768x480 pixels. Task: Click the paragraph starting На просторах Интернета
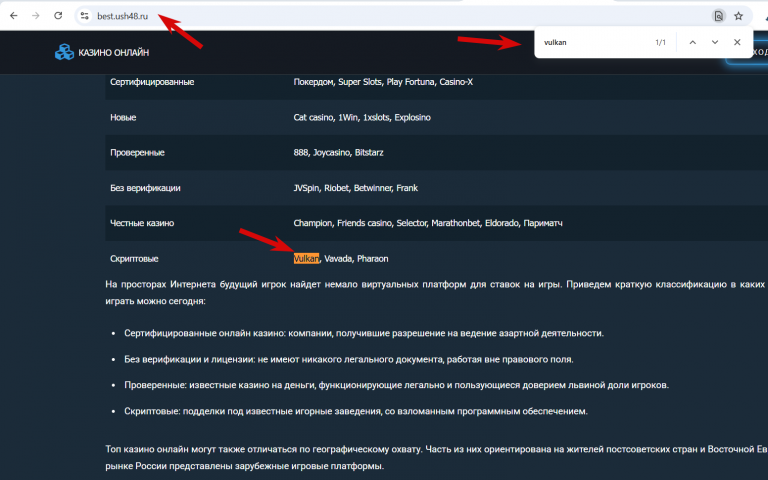point(436,293)
